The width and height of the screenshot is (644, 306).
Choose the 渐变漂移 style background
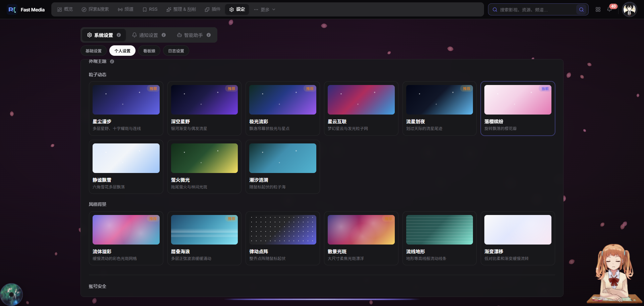pos(518,238)
